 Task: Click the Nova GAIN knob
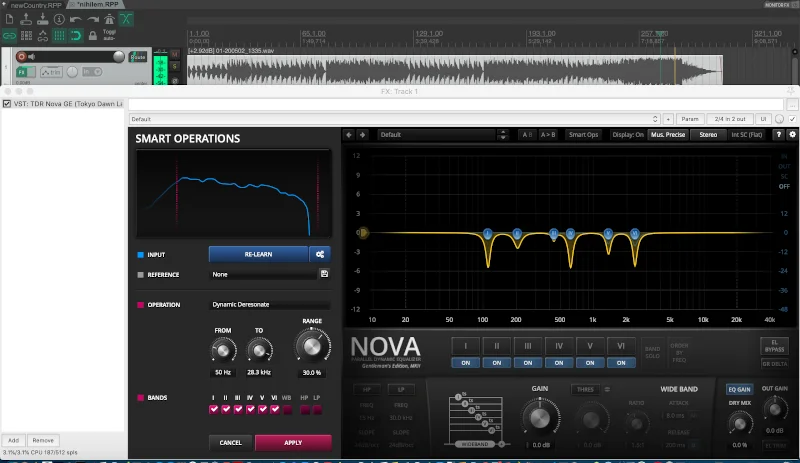(540, 418)
